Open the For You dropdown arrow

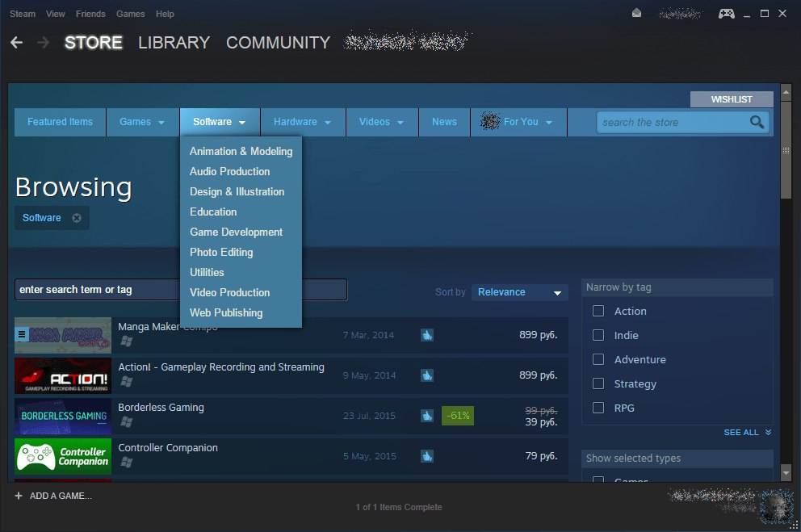[549, 123]
